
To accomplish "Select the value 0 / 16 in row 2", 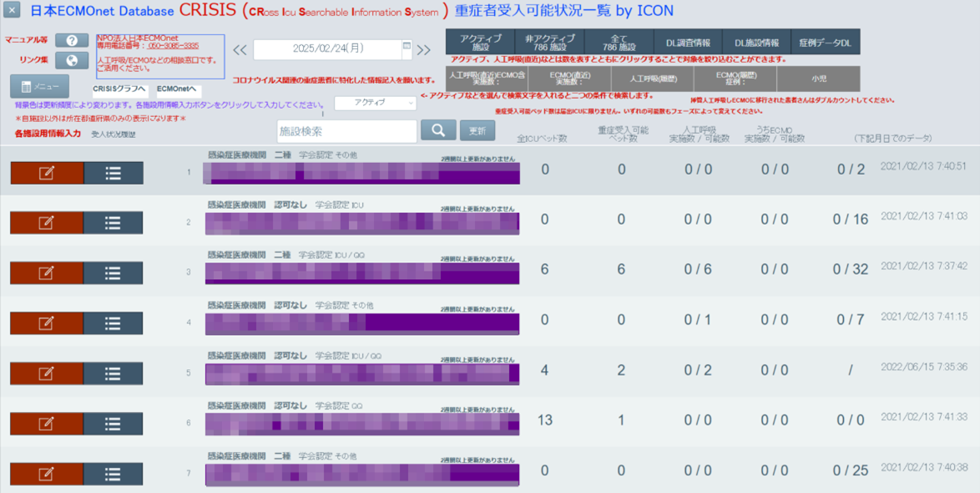I will (851, 220).
